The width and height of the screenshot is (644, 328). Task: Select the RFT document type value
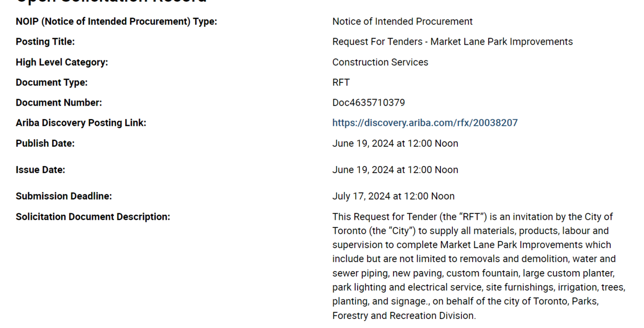point(341,83)
